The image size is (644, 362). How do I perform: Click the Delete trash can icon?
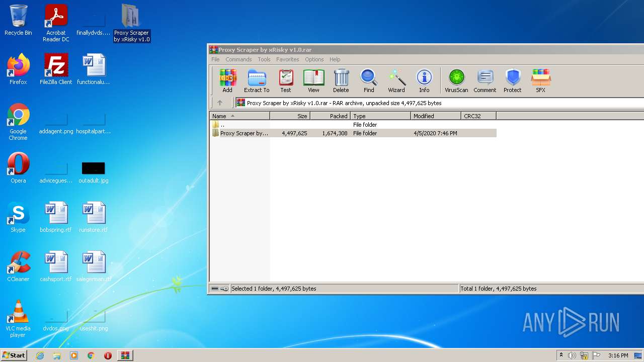point(341,81)
